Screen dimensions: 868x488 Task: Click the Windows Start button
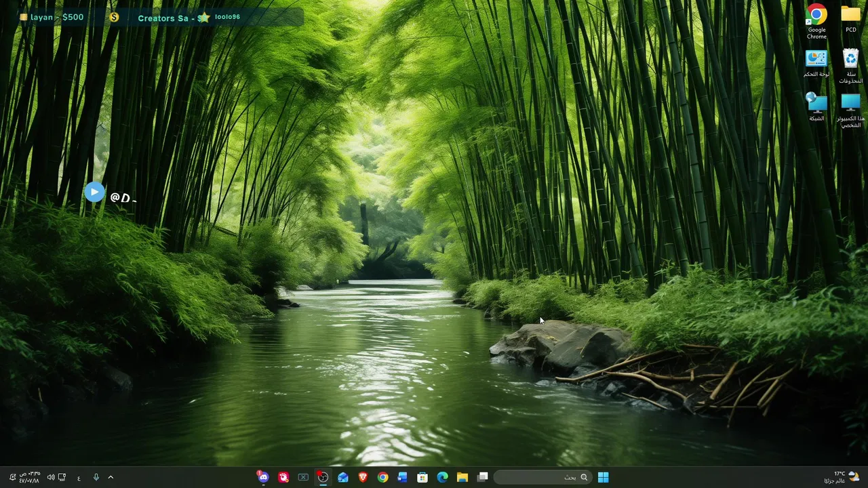click(x=603, y=477)
